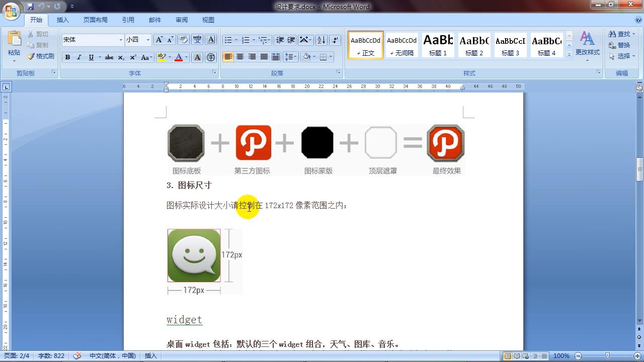This screenshot has width=644, height=362.
Task: Switch to 审阅 tab
Action: 182,20
